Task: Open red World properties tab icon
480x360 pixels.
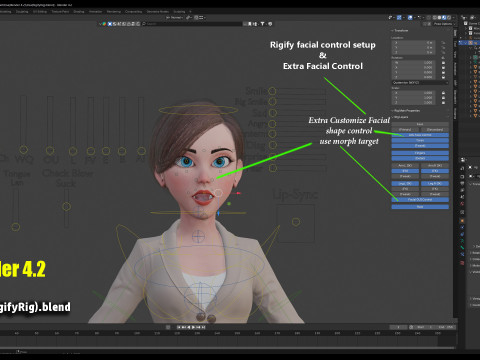Action: click(x=462, y=203)
